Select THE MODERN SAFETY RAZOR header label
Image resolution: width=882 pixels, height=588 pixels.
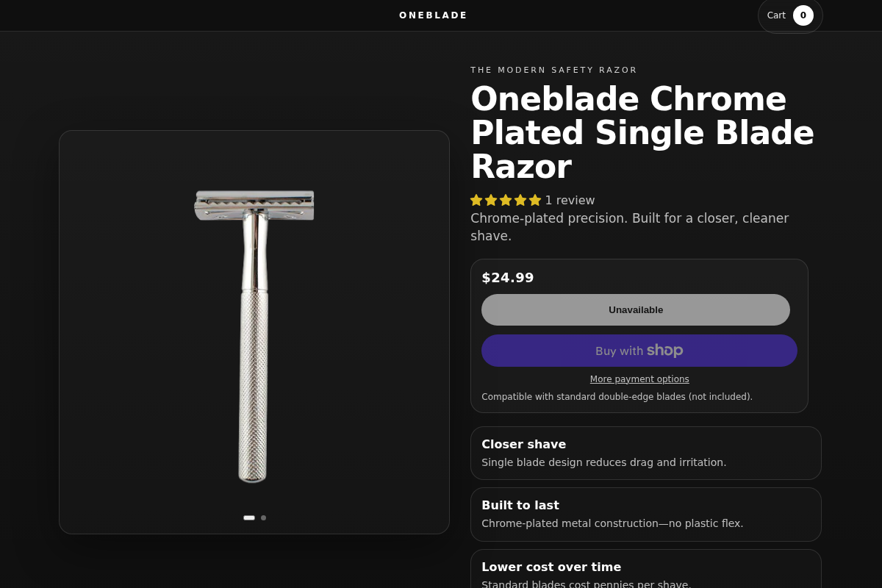[x=553, y=69]
